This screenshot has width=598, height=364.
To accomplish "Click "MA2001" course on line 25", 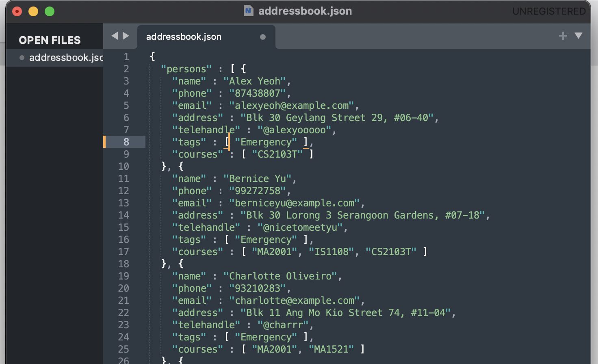I will tap(275, 349).
